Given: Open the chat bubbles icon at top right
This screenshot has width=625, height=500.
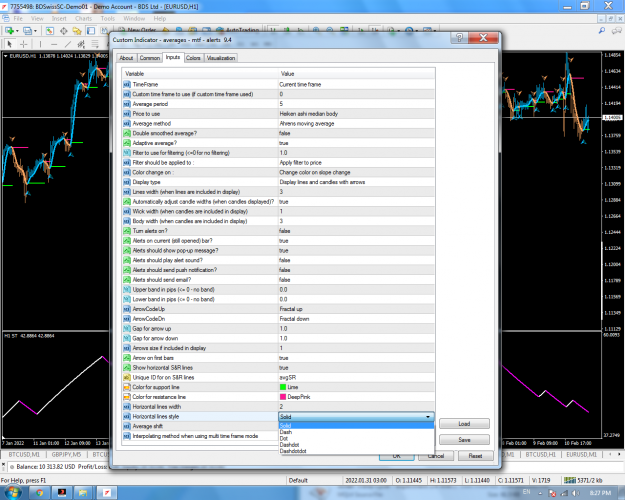Looking at the screenshot, I should pyautogui.click(x=616, y=31).
